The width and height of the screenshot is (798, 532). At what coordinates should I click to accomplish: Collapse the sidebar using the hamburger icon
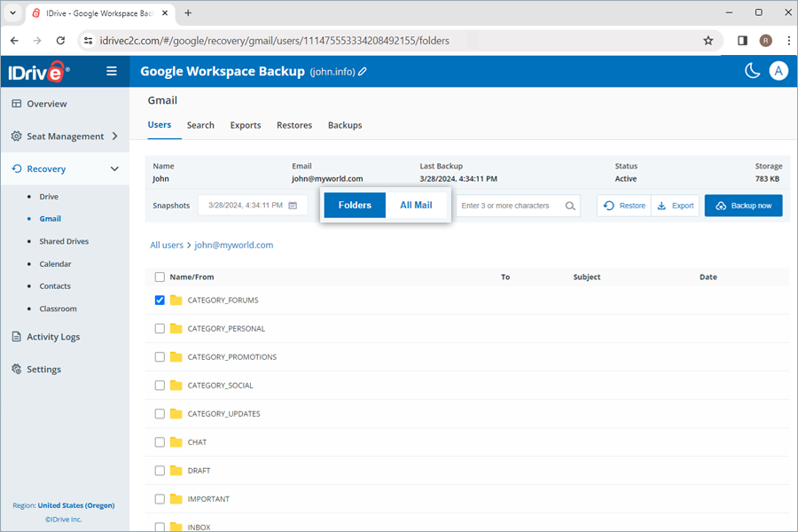[x=112, y=71]
